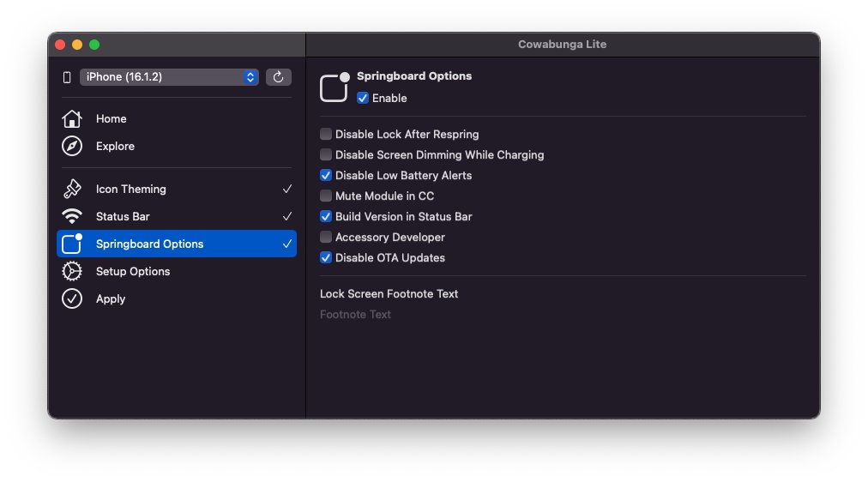Click the Springboard Options heading text

[414, 75]
